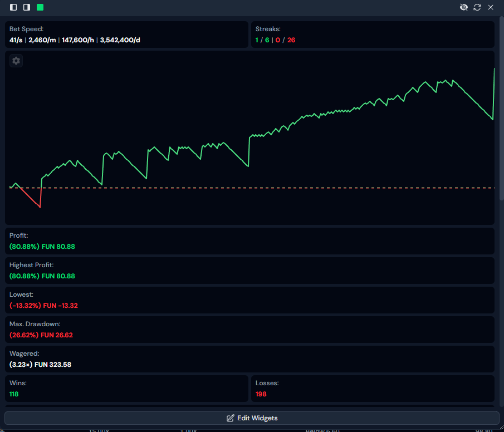Click the Wagered widget row

tap(249, 359)
